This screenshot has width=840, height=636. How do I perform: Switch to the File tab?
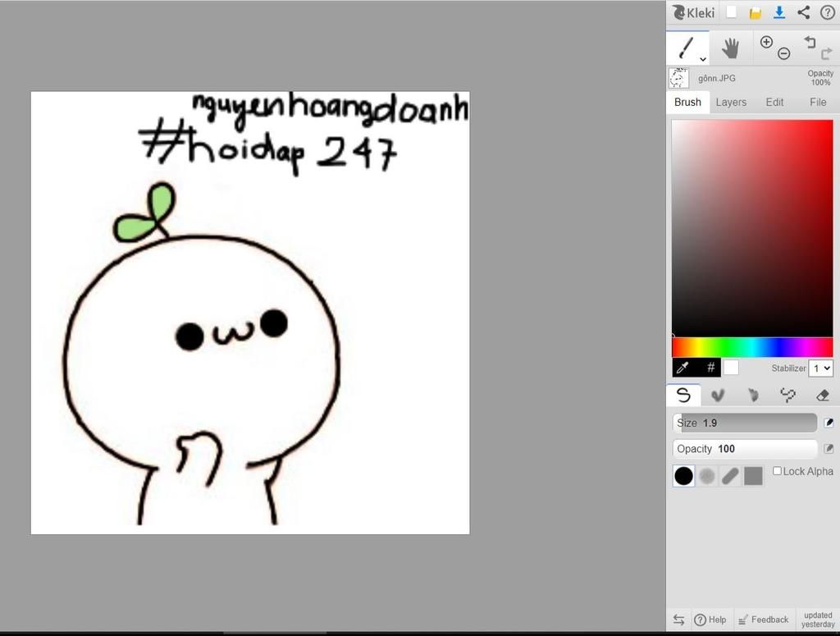coord(818,102)
